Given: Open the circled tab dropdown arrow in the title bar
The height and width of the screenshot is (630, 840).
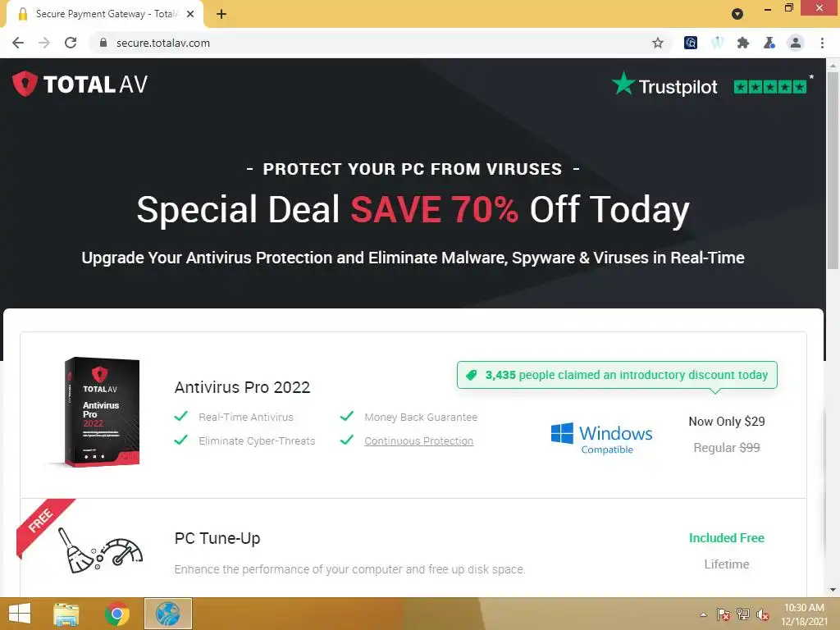Looking at the screenshot, I should click(x=737, y=14).
